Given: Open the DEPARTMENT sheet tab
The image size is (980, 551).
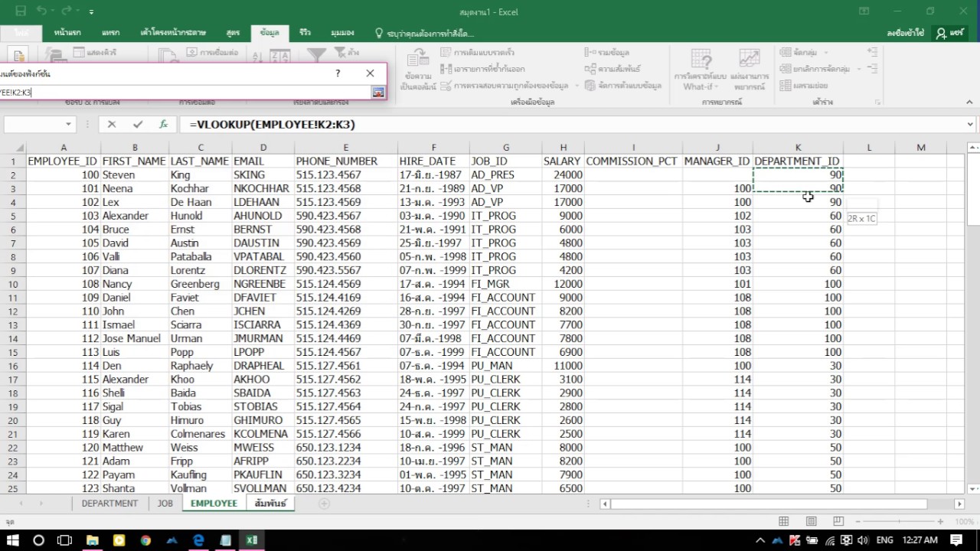Looking at the screenshot, I should (x=110, y=504).
